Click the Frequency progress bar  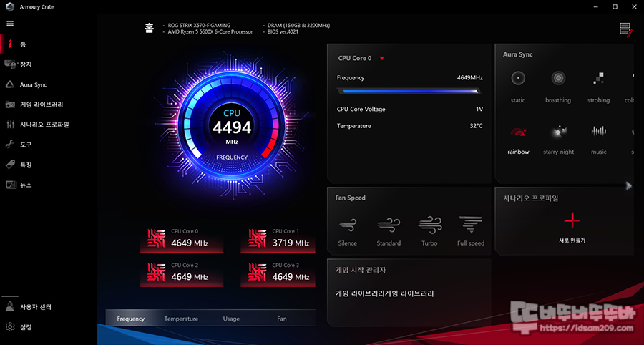coord(409,92)
